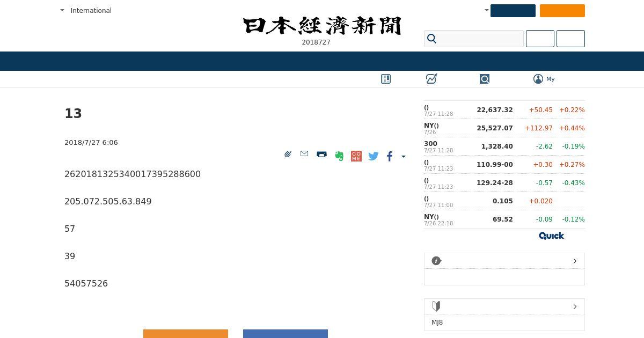Open the MJ8 sidebar link
The image size is (644, 338).
pos(437,322)
